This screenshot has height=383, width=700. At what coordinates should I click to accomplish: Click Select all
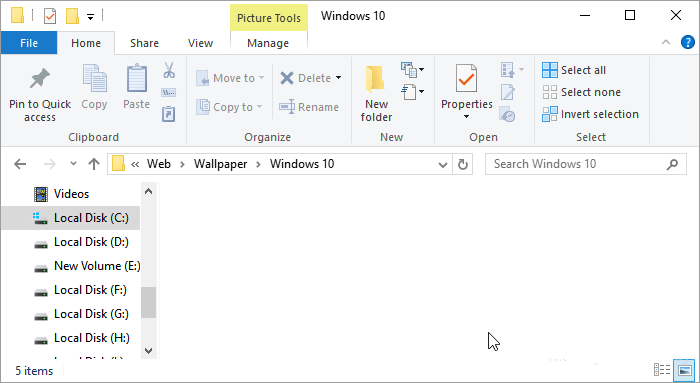coord(574,70)
